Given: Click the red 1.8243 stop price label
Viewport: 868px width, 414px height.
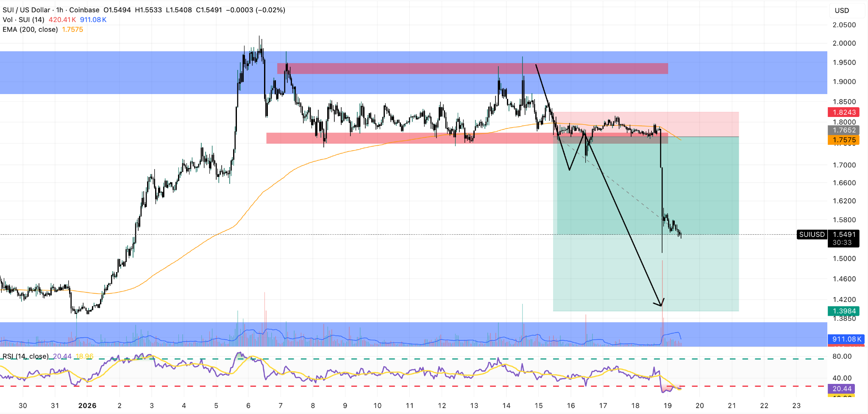Looking at the screenshot, I should pyautogui.click(x=843, y=112).
